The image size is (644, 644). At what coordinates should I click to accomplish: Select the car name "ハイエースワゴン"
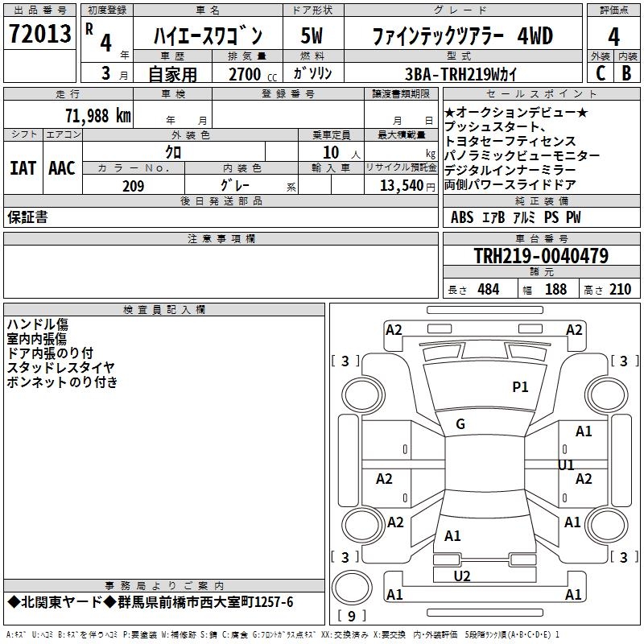(x=208, y=35)
